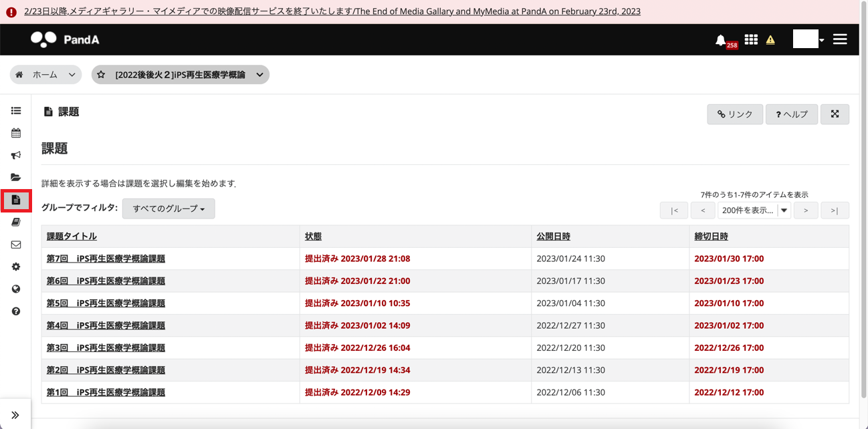Open the email envelope icon in sidebar
The width and height of the screenshot is (868, 429).
[x=16, y=245]
